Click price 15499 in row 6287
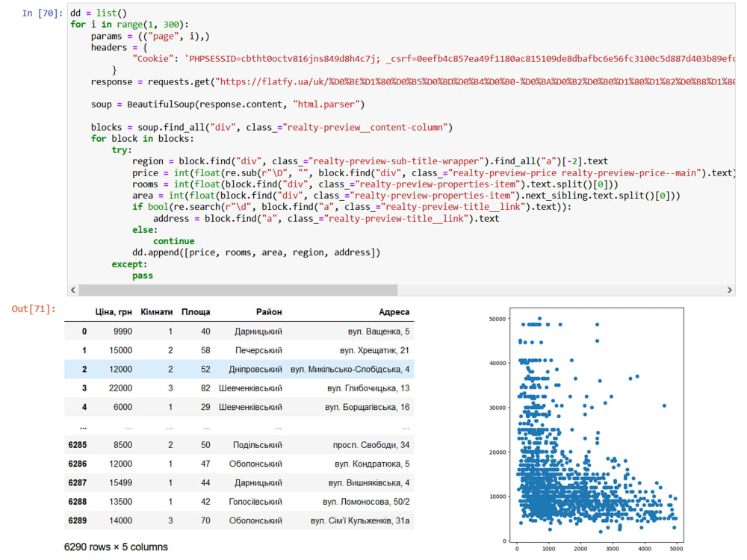 [x=120, y=483]
